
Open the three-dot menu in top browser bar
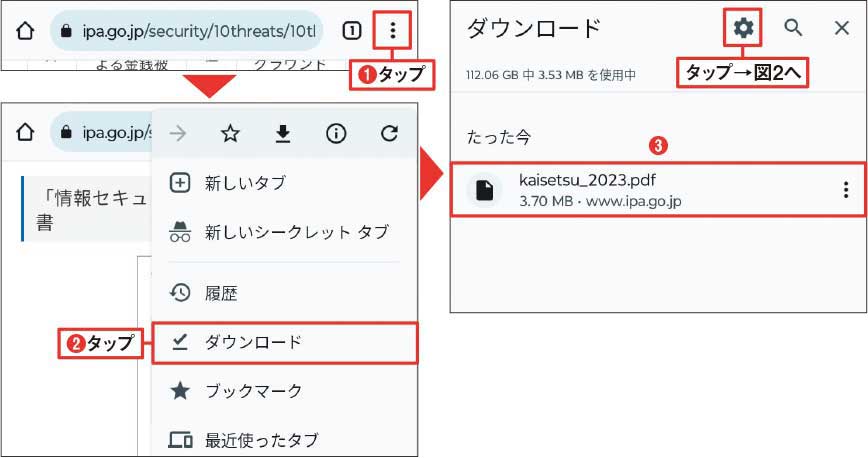392,30
